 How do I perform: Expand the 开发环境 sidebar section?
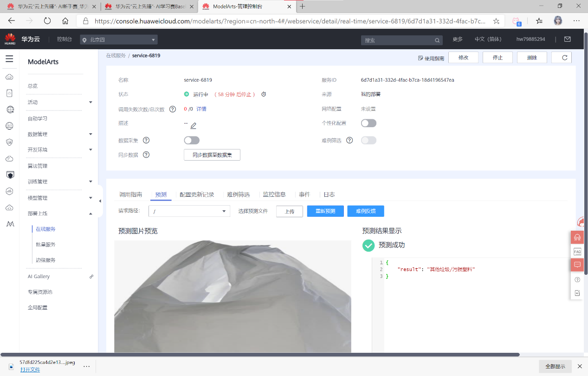pyautogui.click(x=90, y=150)
